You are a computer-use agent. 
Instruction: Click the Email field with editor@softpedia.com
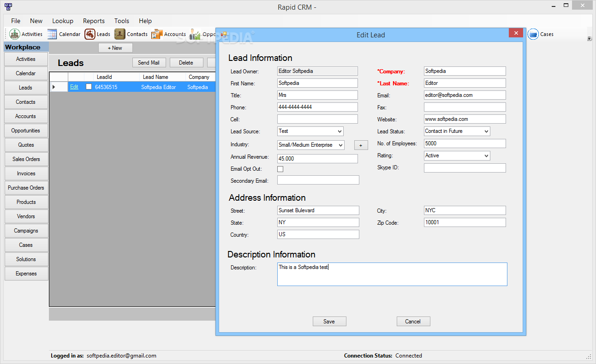[x=465, y=95]
